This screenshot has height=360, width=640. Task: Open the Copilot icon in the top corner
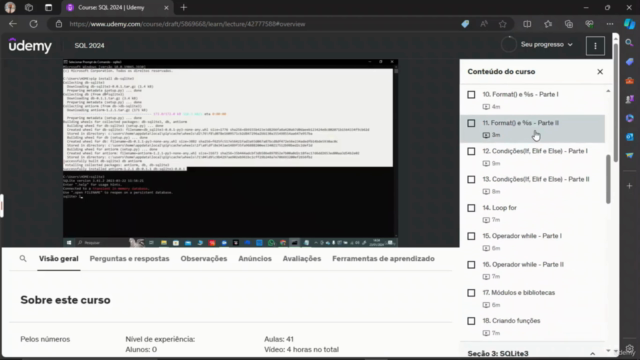[x=629, y=24]
